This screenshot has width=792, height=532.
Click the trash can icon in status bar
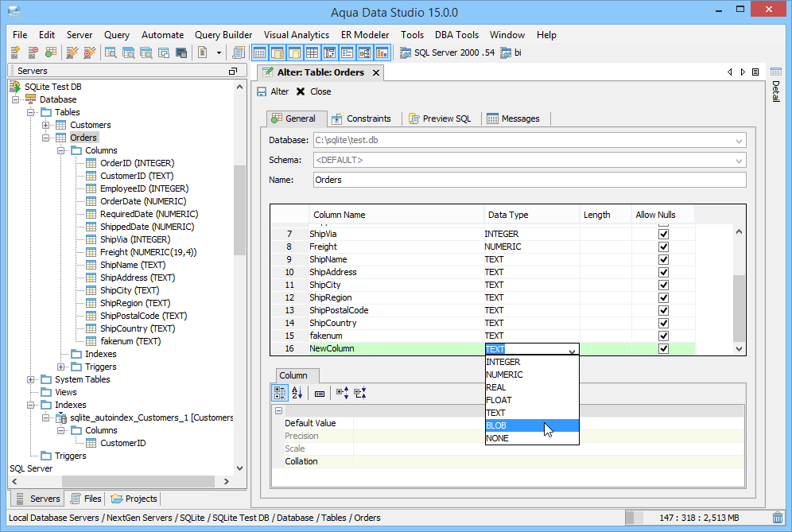[x=778, y=518]
